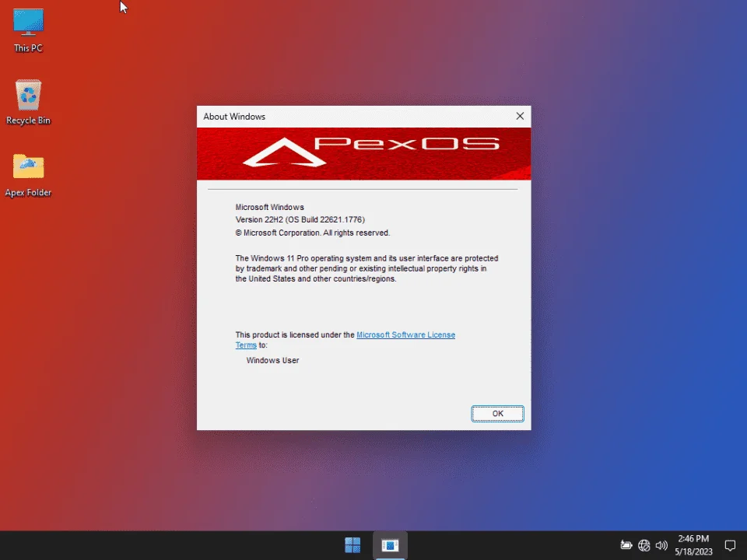The height and width of the screenshot is (560, 747).
Task: Click the 'Microsoft Windows' heading text
Action: 270,207
